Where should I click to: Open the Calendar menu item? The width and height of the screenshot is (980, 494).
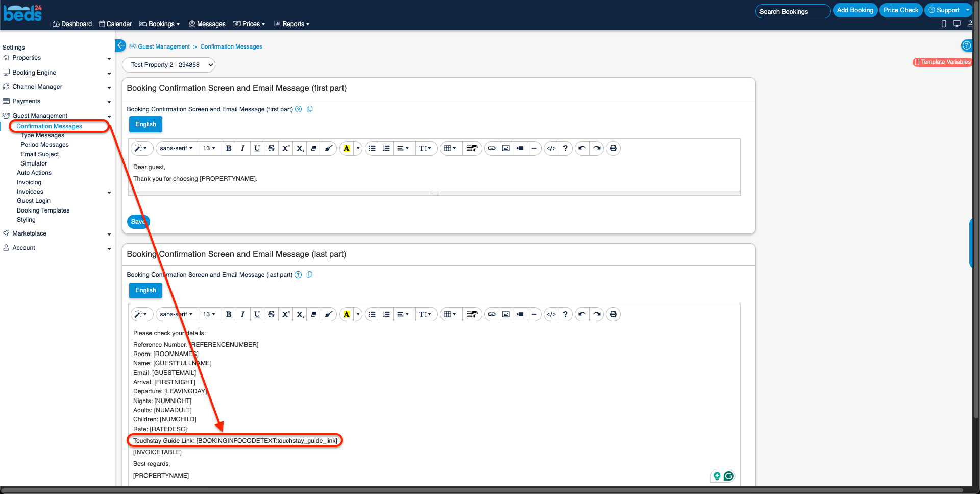click(115, 24)
